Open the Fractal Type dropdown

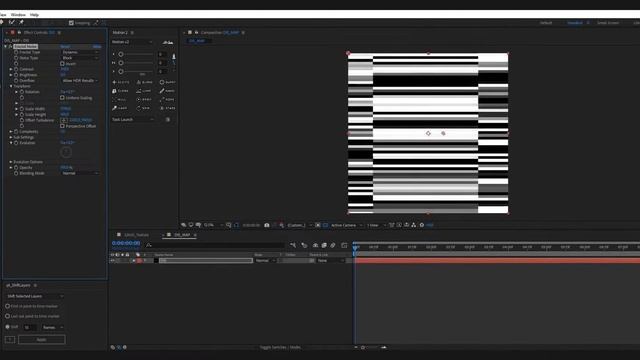coord(80,52)
